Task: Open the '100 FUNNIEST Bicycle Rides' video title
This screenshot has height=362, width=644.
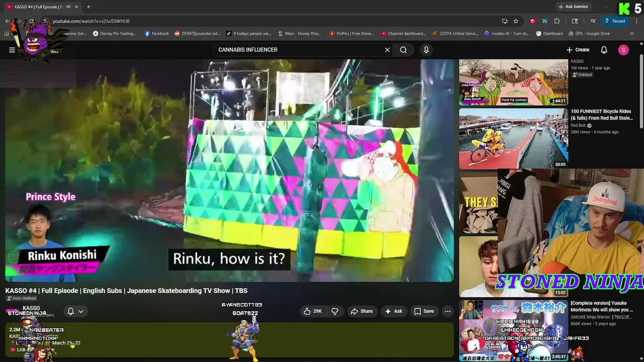Action: (602, 115)
